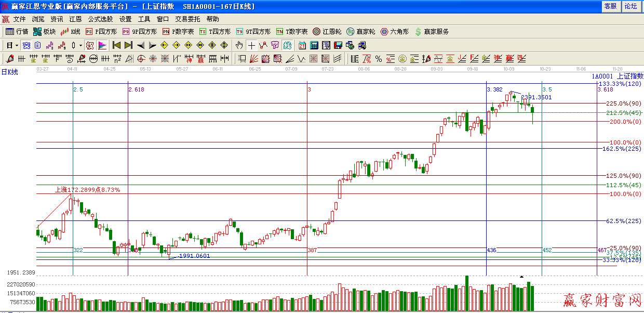The width and height of the screenshot is (644, 313).
Task: Click the percent sign drawing tool
Action: tap(379, 59)
